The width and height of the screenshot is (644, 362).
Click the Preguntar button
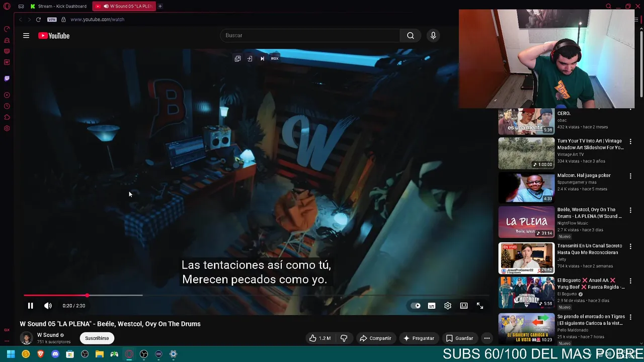(x=418, y=338)
